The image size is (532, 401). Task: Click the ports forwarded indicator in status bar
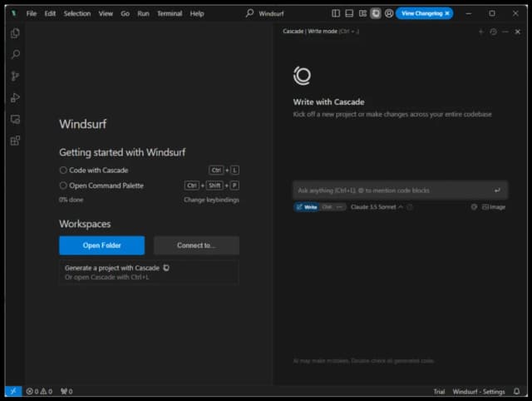point(66,391)
